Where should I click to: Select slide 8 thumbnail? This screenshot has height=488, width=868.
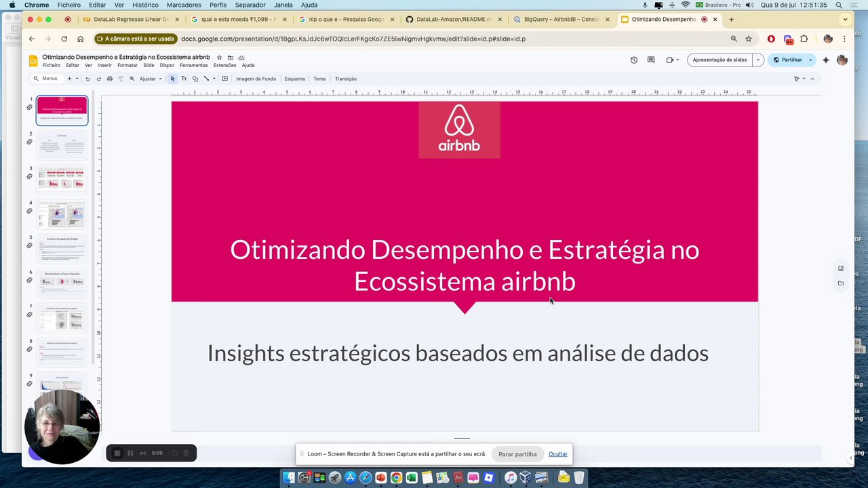click(62, 352)
